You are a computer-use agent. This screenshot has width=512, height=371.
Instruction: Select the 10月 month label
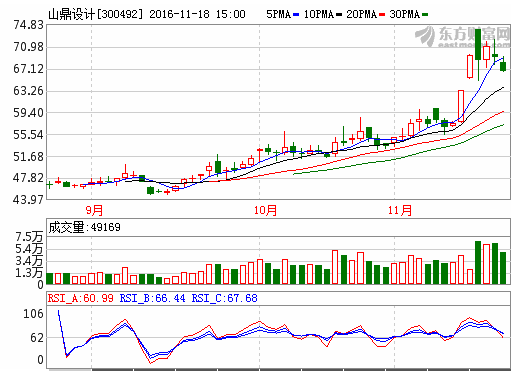point(265,210)
